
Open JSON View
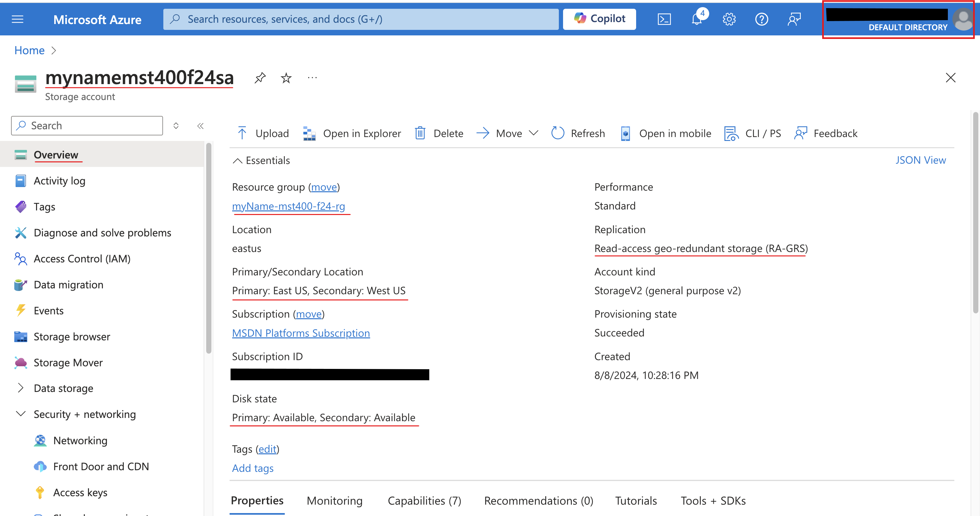[920, 160]
